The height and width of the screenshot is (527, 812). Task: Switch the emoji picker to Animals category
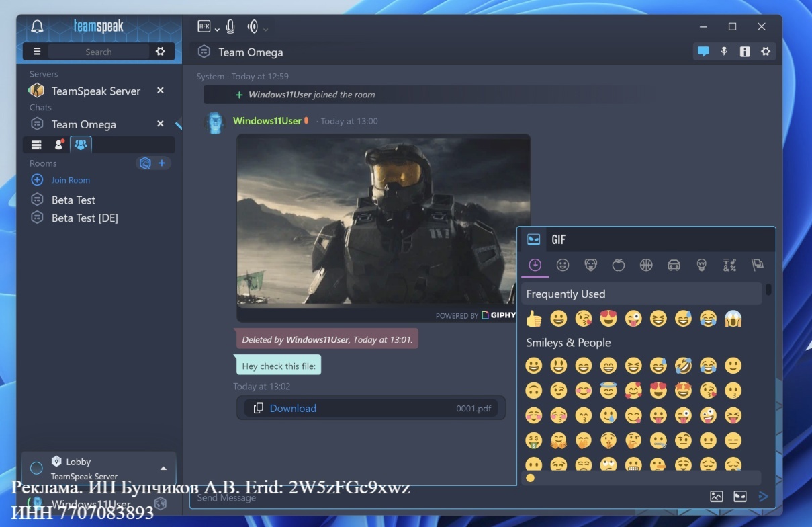tap(590, 265)
